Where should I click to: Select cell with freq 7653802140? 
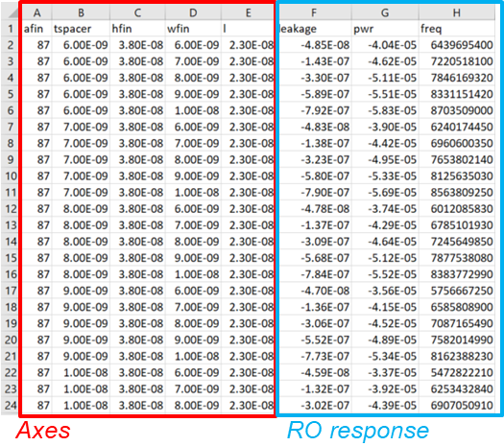tap(457, 159)
